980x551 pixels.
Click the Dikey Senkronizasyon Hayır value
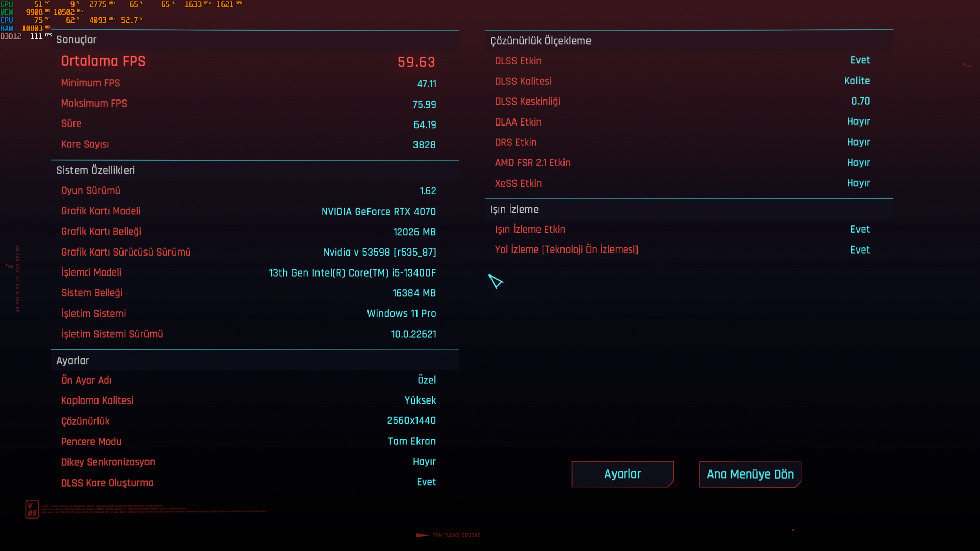pyautogui.click(x=424, y=462)
